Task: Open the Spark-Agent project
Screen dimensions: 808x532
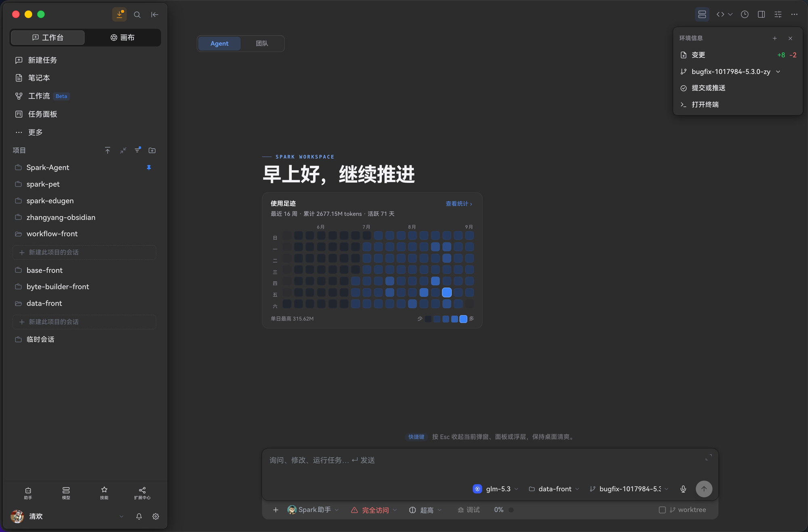Action: point(84,168)
